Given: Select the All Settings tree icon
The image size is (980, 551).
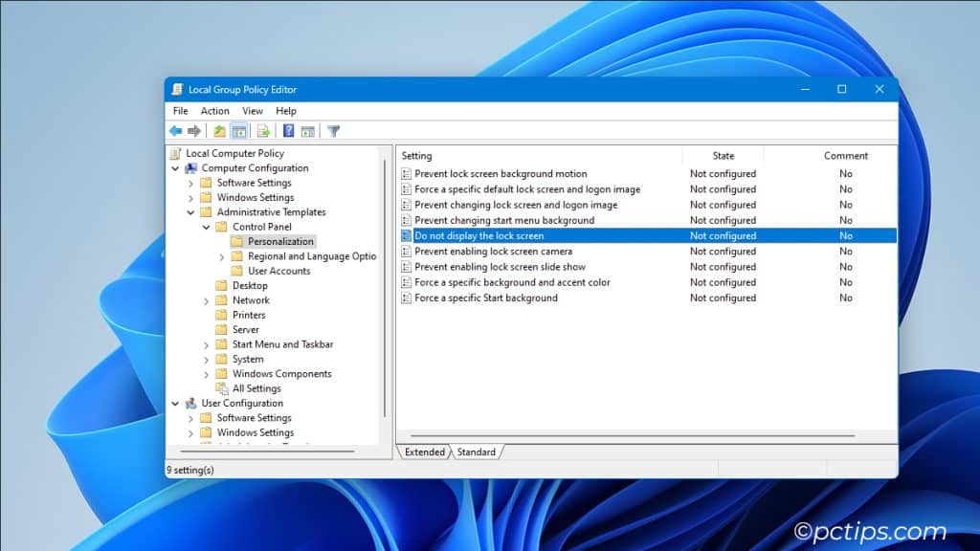Looking at the screenshot, I should click(222, 388).
